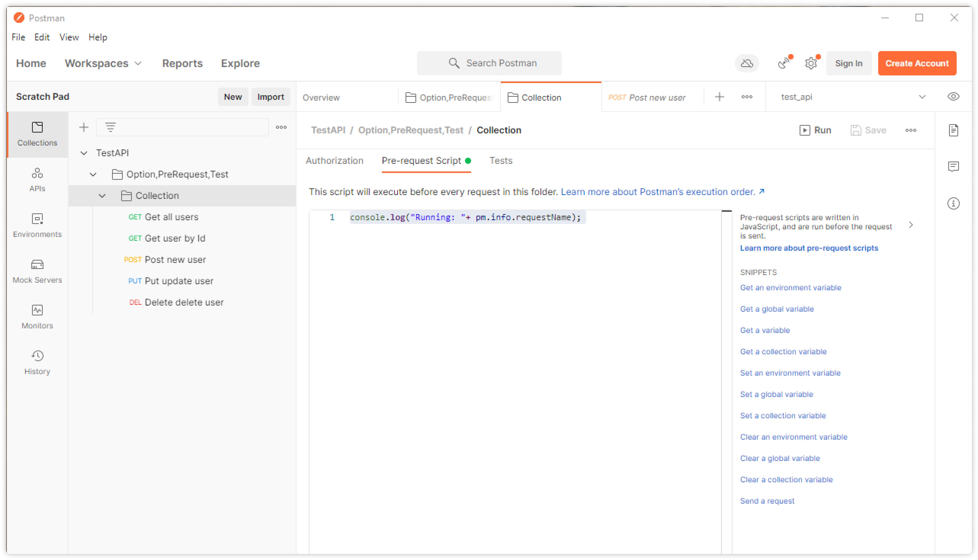
Task: Open a new tab with plus icon
Action: pyautogui.click(x=719, y=97)
